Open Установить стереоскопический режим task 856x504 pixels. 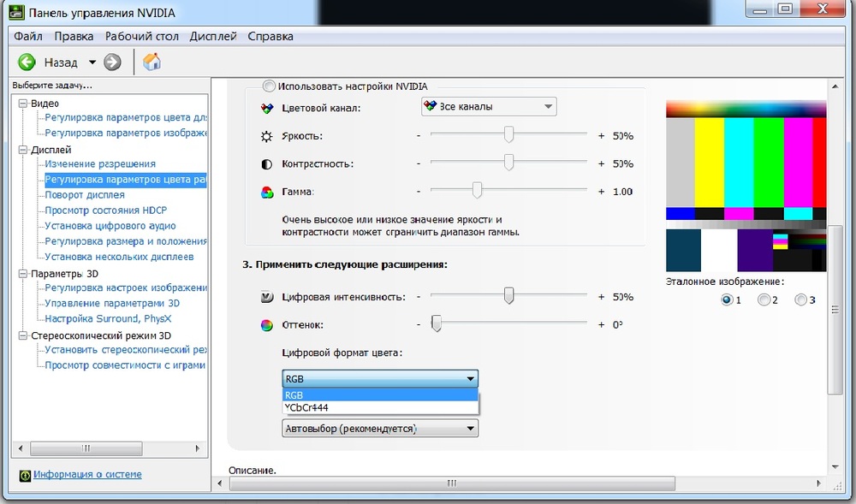click(x=126, y=349)
